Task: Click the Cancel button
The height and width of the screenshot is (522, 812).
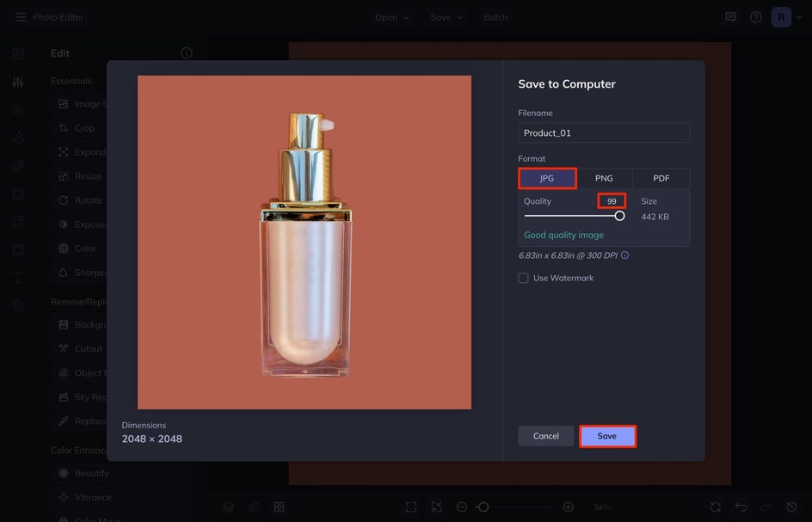Action: (546, 436)
